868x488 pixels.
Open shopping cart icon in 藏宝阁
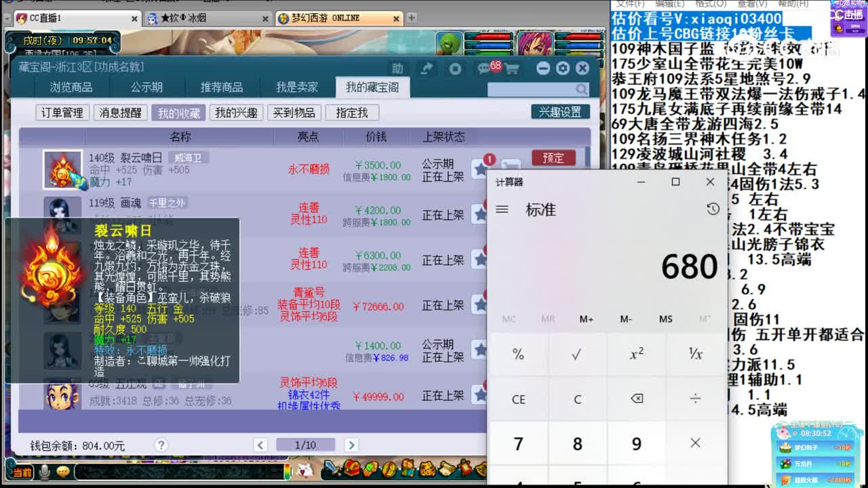pos(512,68)
